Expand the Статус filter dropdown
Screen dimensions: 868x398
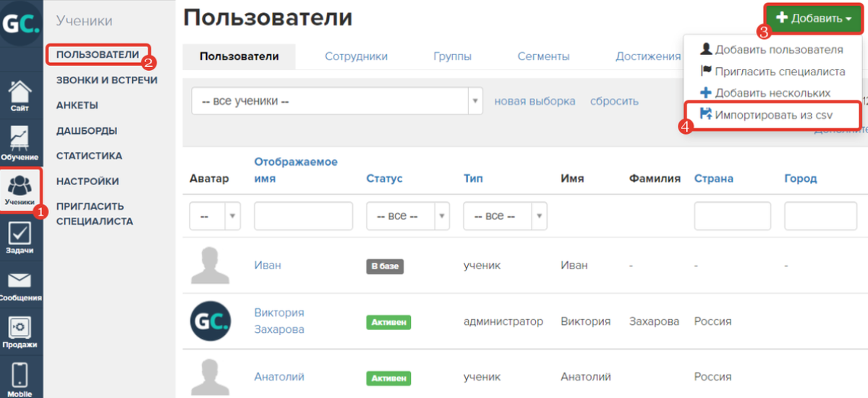408,216
